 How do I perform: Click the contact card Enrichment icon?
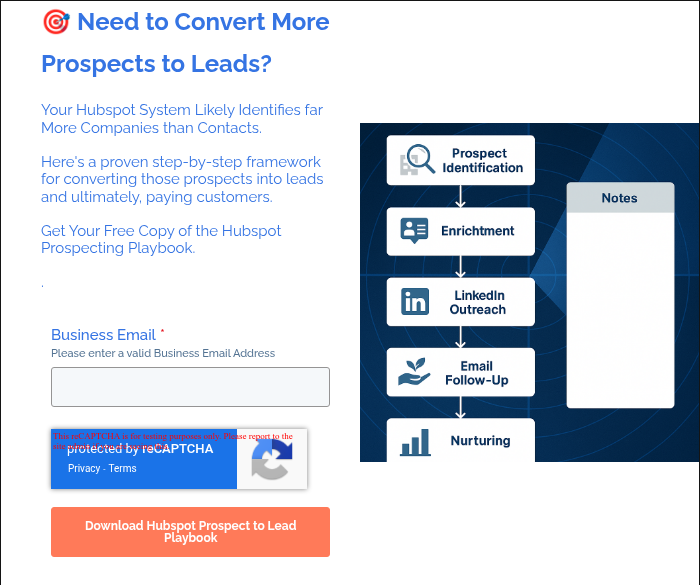click(414, 230)
